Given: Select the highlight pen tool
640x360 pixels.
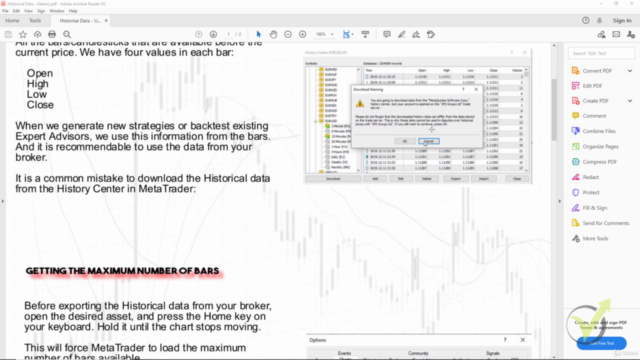Looking at the screenshot, I should pos(402,34).
